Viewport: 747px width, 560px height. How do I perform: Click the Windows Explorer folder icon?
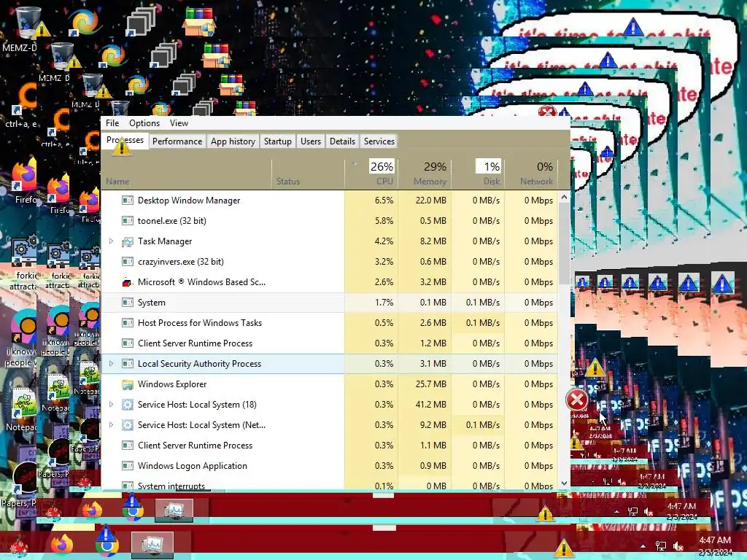(x=127, y=384)
